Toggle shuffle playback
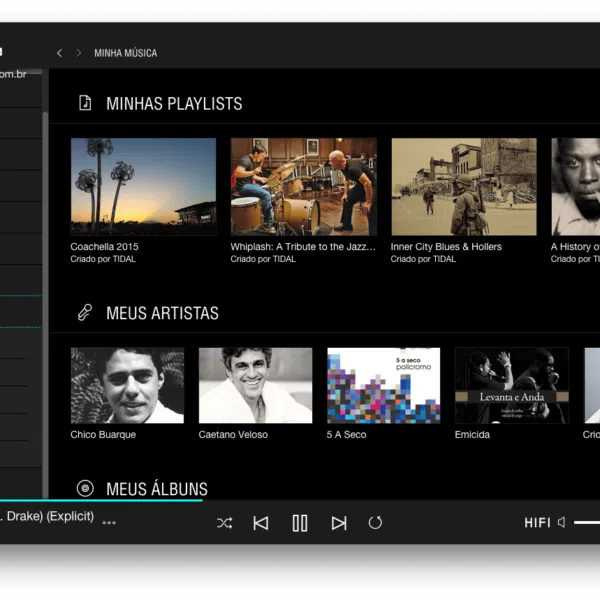The width and height of the screenshot is (600, 600). pos(225,523)
